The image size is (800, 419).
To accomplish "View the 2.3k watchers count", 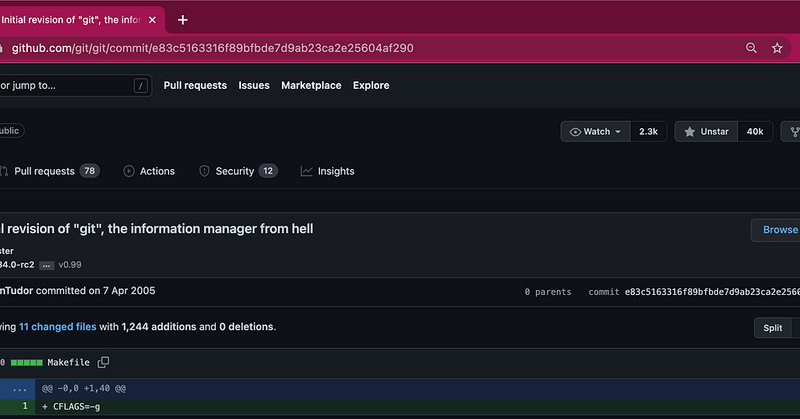I will [x=648, y=132].
